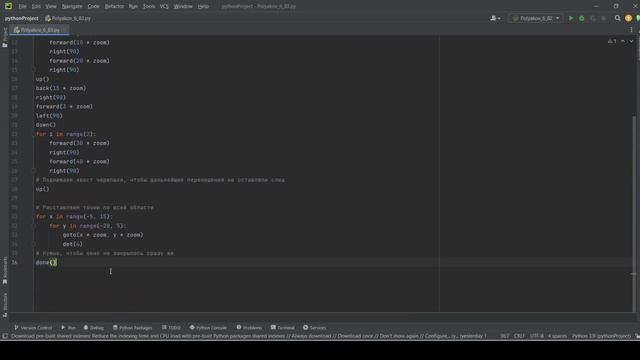Open the Project tool window sidebar button
This screenshot has height=360, width=640.
pyautogui.click(x=5, y=37)
